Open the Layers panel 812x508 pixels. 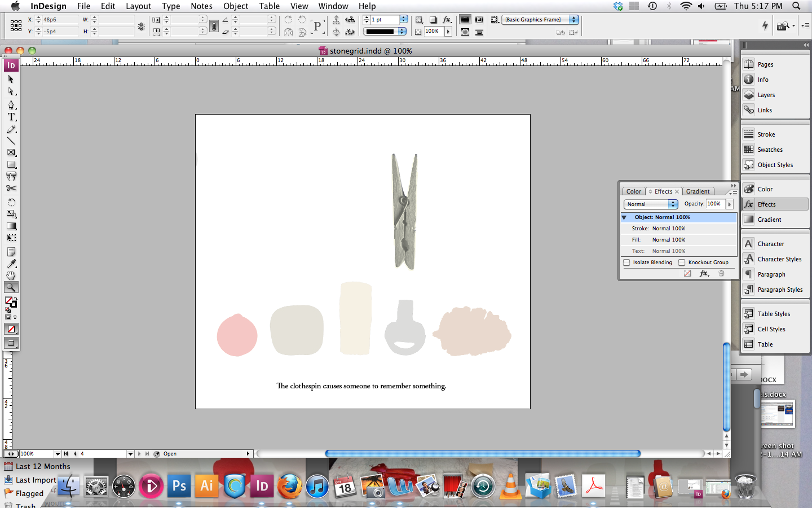766,95
